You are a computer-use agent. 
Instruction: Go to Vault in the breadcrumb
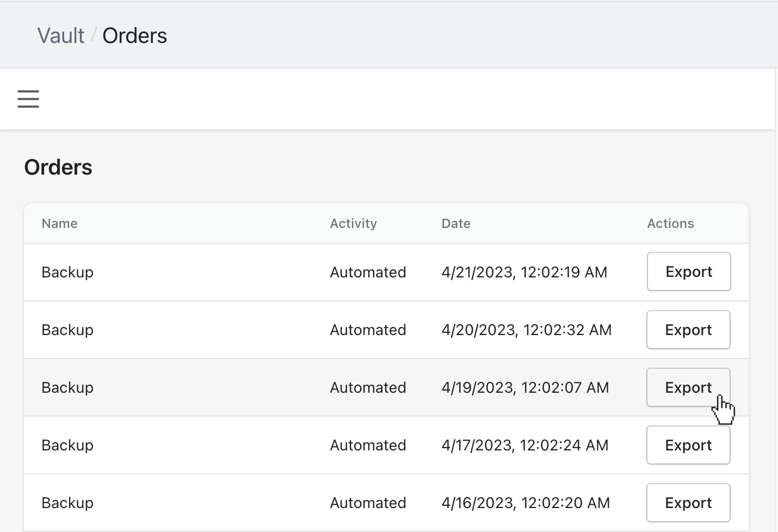[x=60, y=36]
